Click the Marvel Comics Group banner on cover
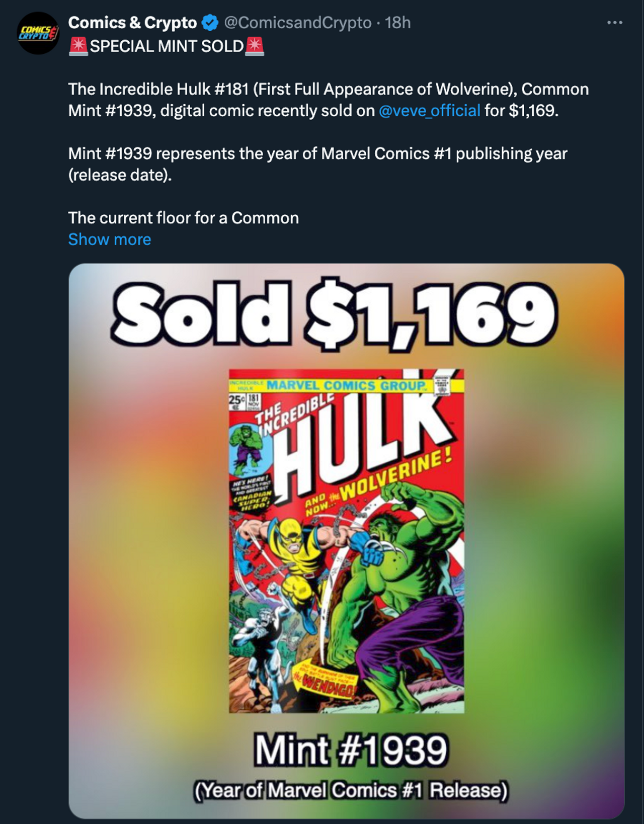The height and width of the screenshot is (824, 644). coord(346,386)
